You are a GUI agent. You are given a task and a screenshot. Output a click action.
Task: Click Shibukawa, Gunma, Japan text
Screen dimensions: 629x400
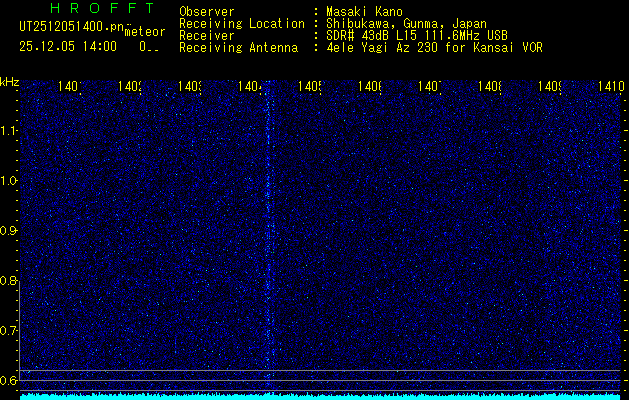coord(406,24)
